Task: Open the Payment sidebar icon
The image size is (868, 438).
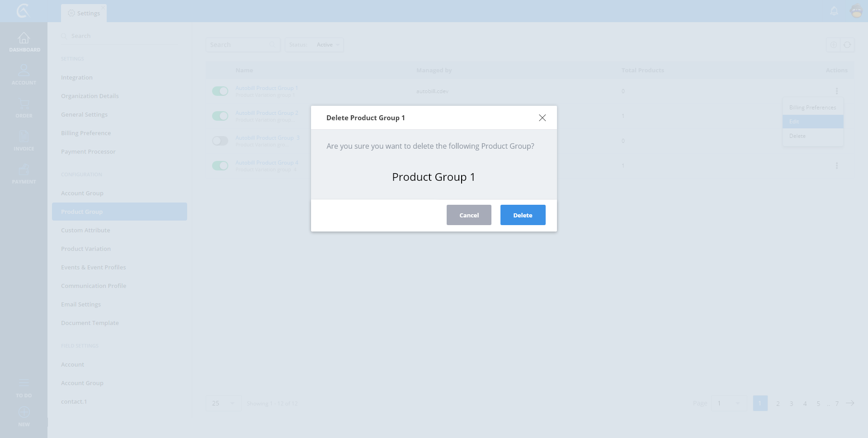Action: coord(24,170)
